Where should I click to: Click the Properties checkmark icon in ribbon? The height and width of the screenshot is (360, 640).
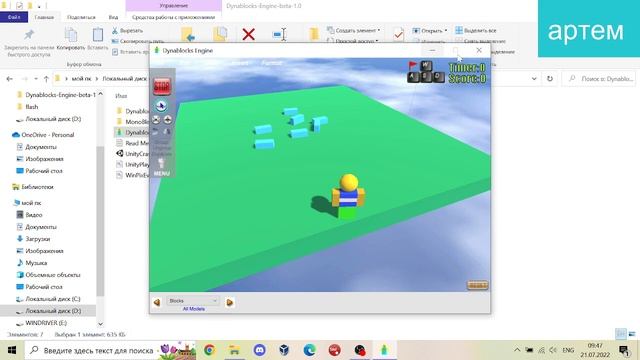tap(398, 34)
